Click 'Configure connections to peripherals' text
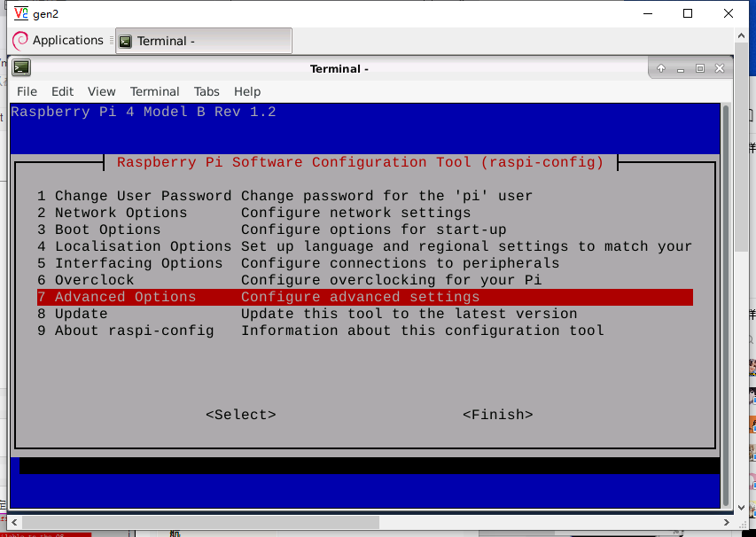Viewport: 756px width, 537px height. pos(401,263)
